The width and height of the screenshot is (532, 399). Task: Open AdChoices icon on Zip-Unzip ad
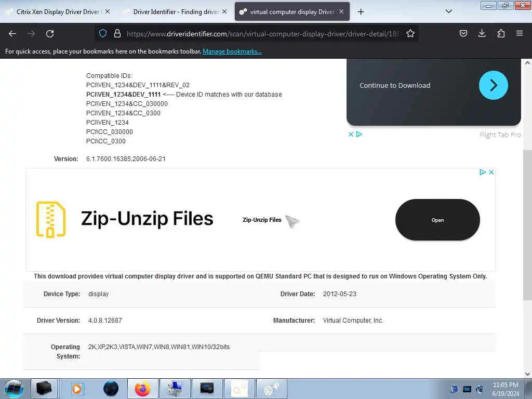point(483,172)
